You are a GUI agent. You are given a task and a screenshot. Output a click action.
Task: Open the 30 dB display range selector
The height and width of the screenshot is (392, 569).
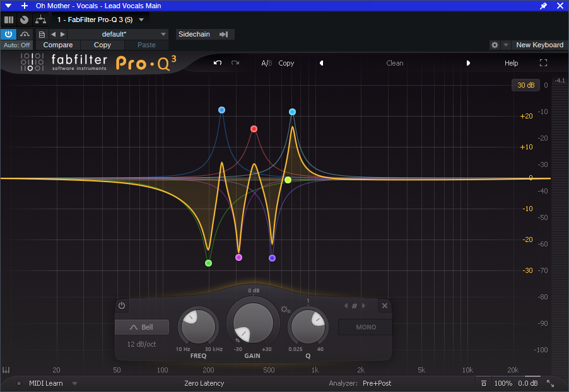point(526,85)
